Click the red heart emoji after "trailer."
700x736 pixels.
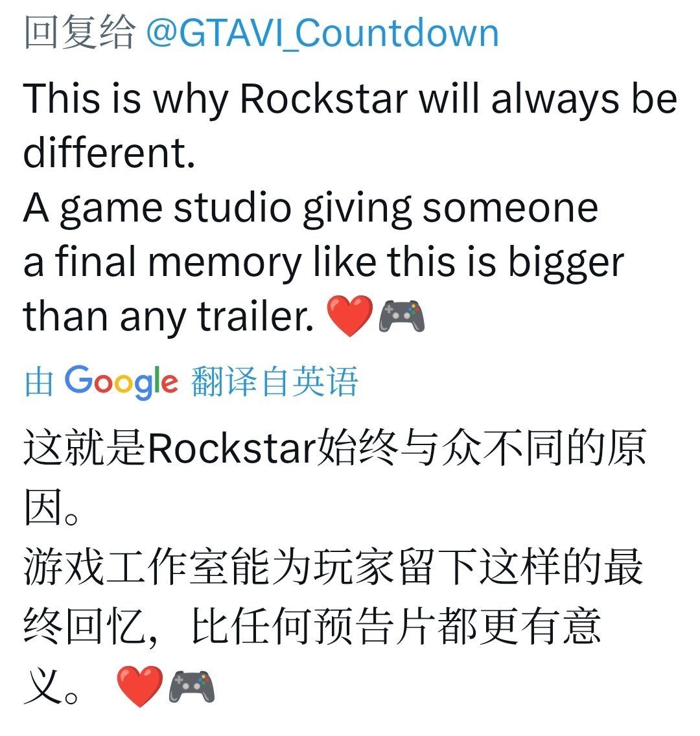350,316
